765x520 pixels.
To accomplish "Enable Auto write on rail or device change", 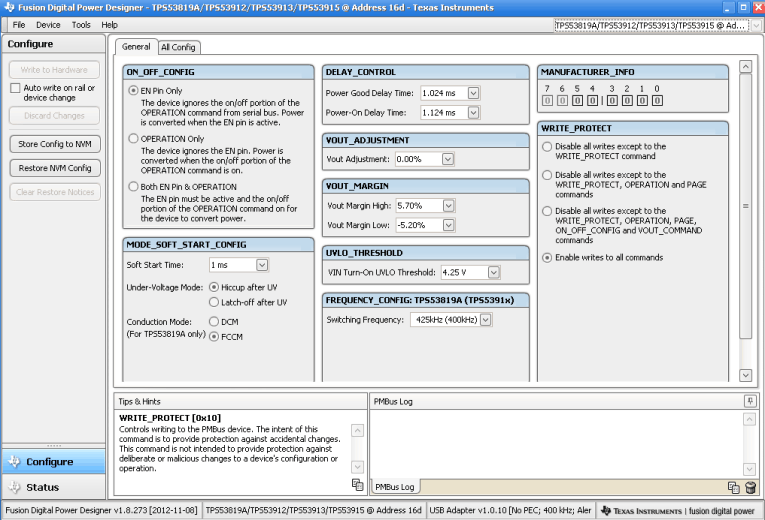I will (15, 88).
